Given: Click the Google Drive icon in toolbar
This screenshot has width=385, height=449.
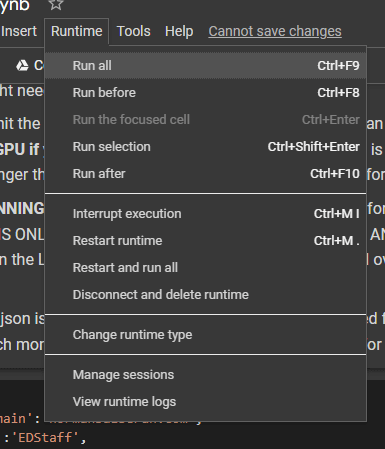Looking at the screenshot, I should [x=22, y=66].
